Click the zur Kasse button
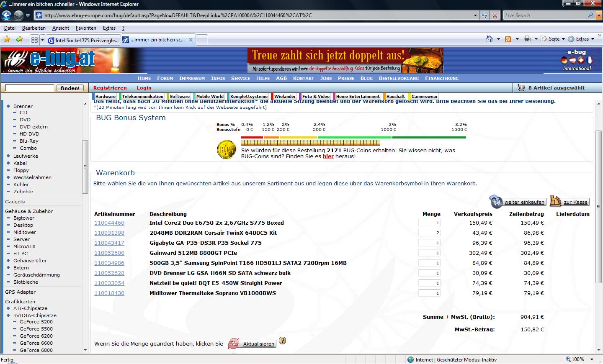This screenshot has width=603, height=364. tap(575, 202)
